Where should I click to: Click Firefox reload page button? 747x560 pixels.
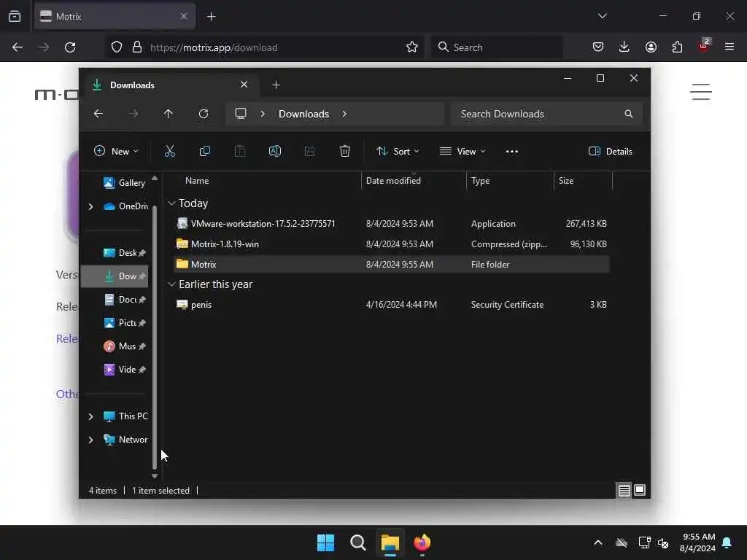(70, 47)
